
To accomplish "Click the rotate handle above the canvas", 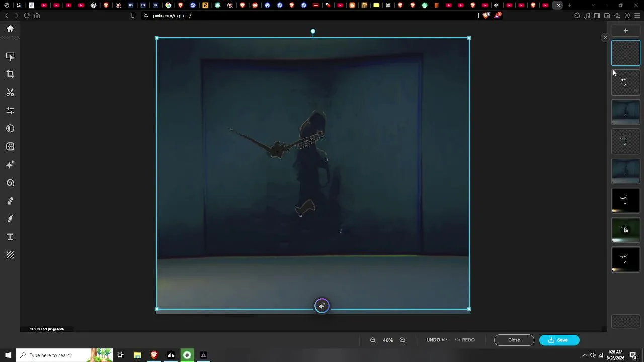I will pos(313,32).
